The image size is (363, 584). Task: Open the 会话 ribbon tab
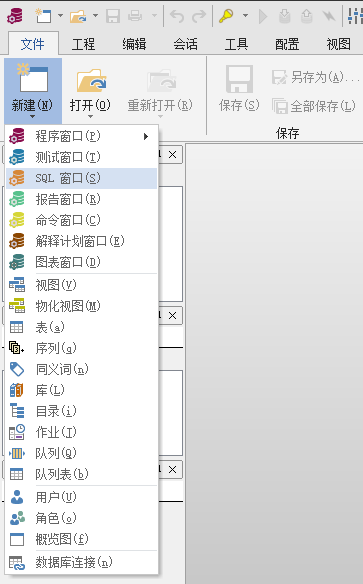pyautogui.click(x=185, y=44)
